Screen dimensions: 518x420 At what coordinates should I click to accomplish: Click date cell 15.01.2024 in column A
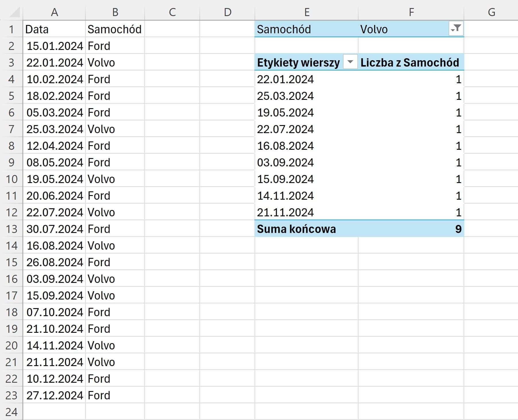pyautogui.click(x=54, y=46)
